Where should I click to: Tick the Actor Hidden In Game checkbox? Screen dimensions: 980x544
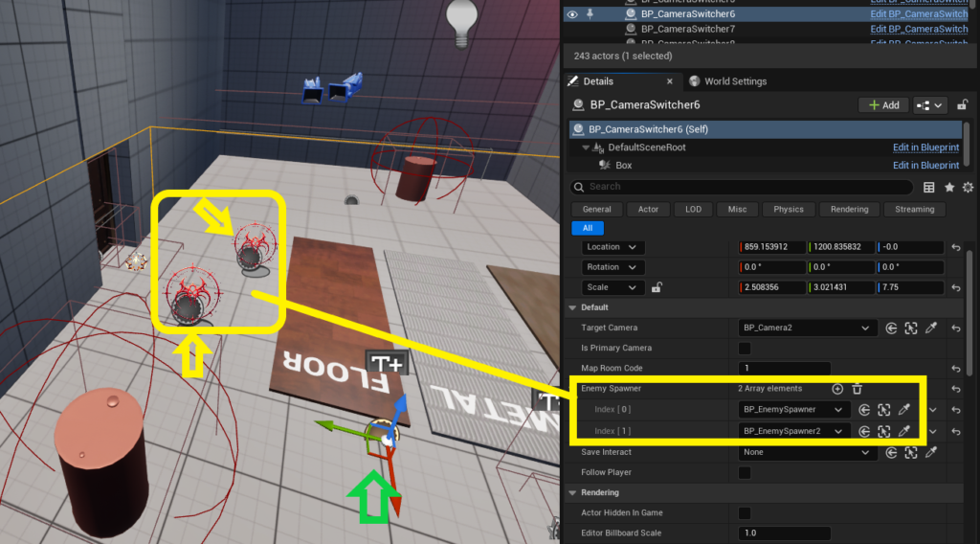745,513
